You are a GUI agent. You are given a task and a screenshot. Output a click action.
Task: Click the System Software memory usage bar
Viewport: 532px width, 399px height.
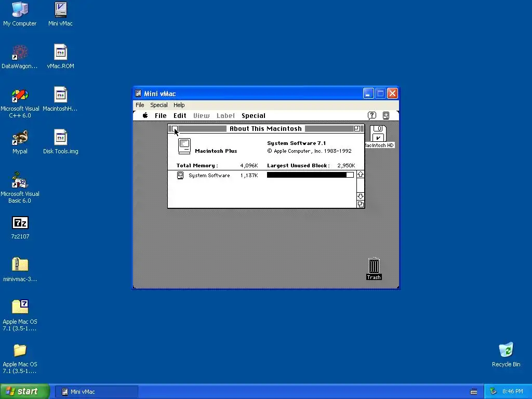click(310, 175)
